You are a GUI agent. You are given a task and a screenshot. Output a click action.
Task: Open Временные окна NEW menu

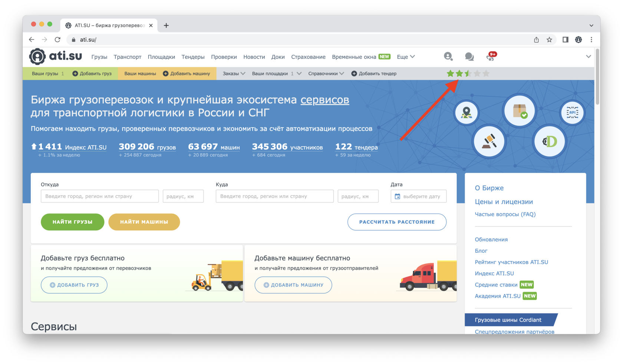361,57
